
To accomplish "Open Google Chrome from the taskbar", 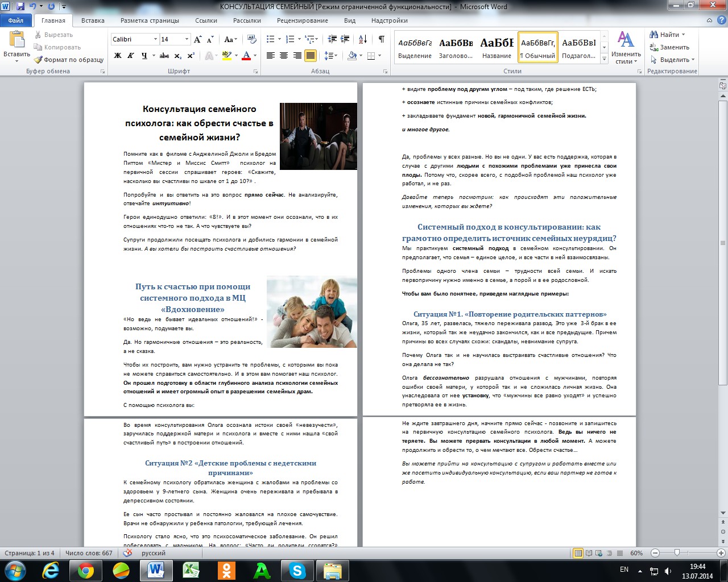I will [x=85, y=570].
